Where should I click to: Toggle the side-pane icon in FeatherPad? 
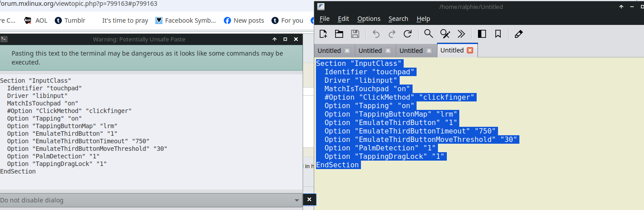click(x=482, y=34)
